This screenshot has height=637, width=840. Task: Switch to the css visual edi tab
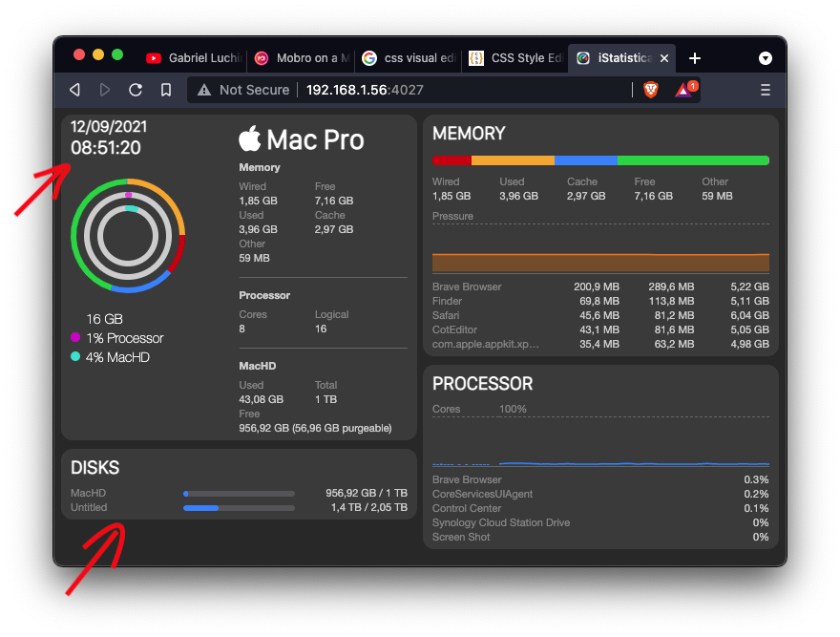tap(409, 58)
